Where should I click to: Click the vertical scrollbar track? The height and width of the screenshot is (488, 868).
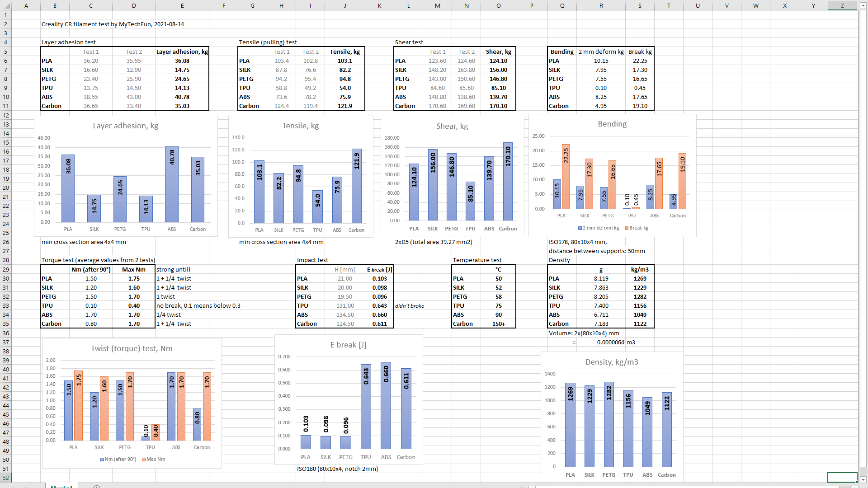[x=863, y=244]
